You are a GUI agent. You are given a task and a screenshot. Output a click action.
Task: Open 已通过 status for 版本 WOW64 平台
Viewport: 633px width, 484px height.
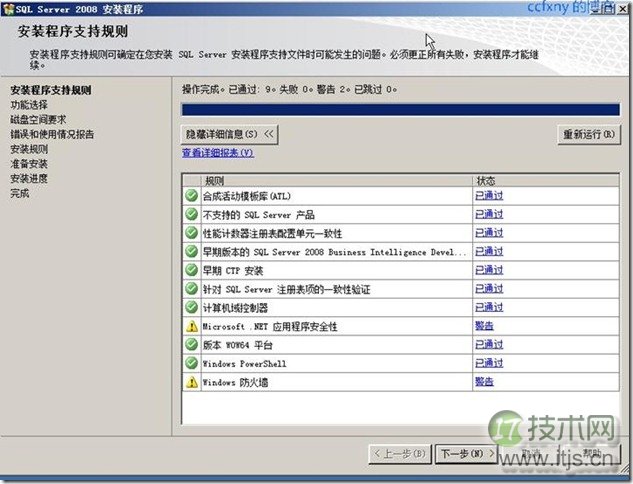489,344
